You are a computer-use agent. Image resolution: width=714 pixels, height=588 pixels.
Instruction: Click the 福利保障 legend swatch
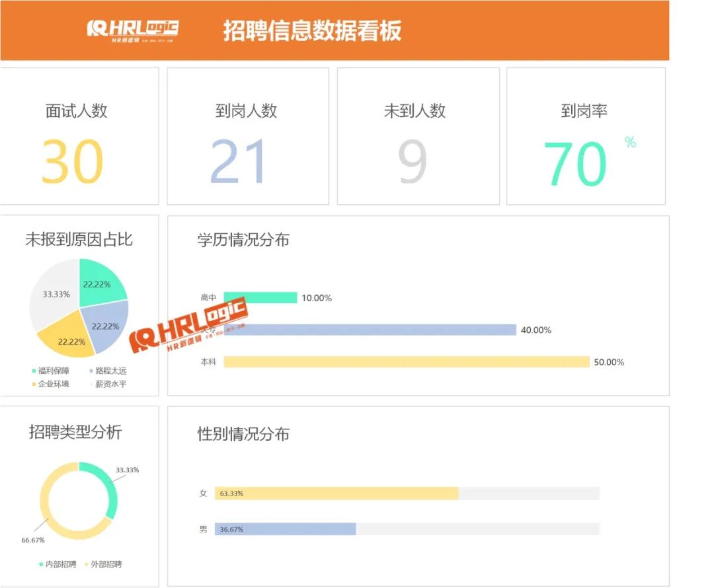click(x=34, y=371)
